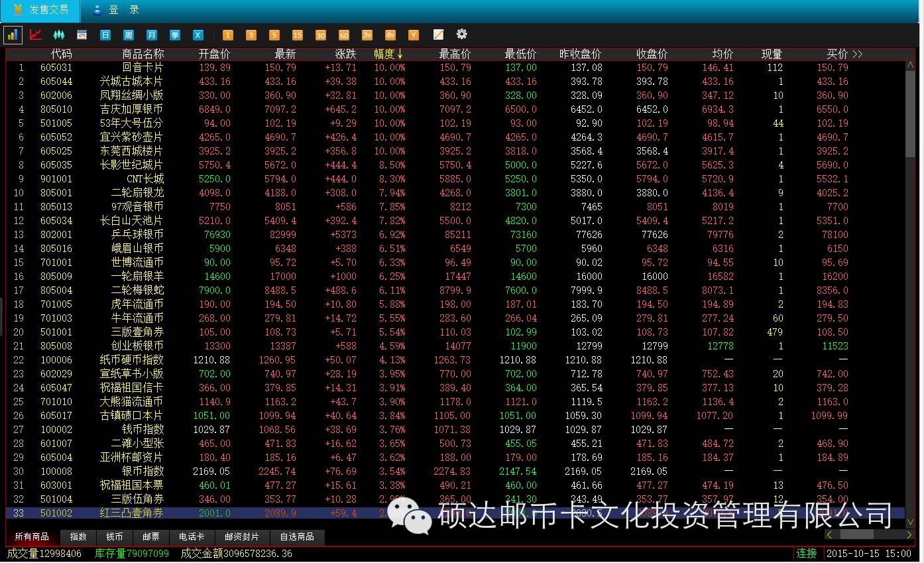Choose the 60-minute interval button
The height and width of the screenshot is (563, 924).
[x=344, y=35]
